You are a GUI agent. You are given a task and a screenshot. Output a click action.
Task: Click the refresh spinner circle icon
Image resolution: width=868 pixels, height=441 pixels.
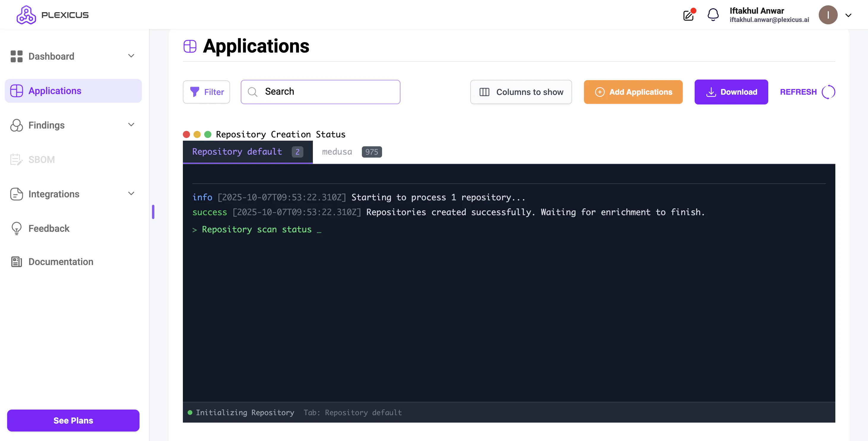pyautogui.click(x=829, y=92)
